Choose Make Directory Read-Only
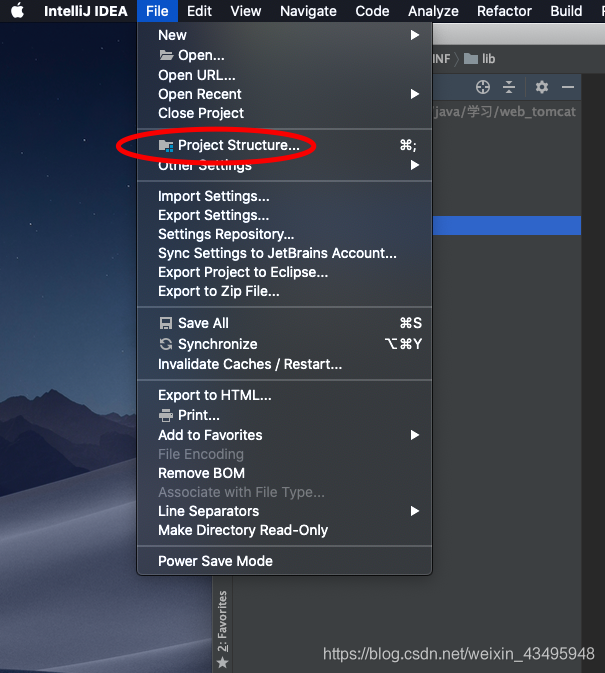605x673 pixels. pyautogui.click(x=284, y=530)
